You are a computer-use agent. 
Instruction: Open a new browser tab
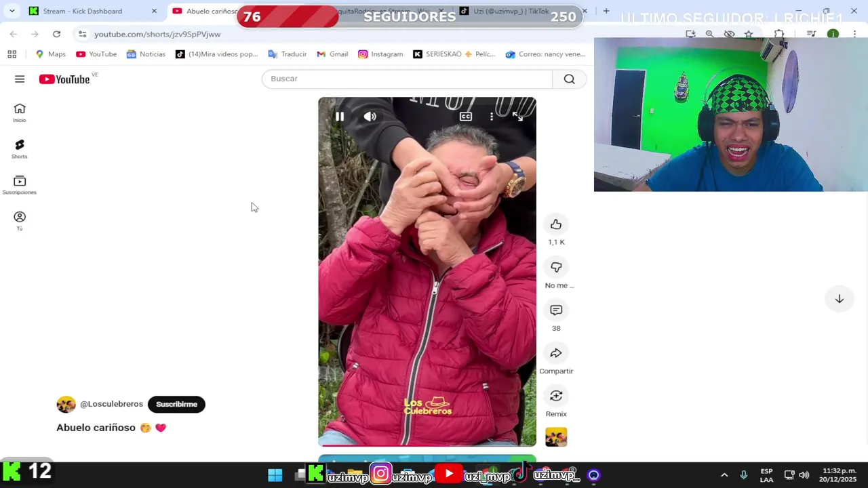pyautogui.click(x=606, y=11)
